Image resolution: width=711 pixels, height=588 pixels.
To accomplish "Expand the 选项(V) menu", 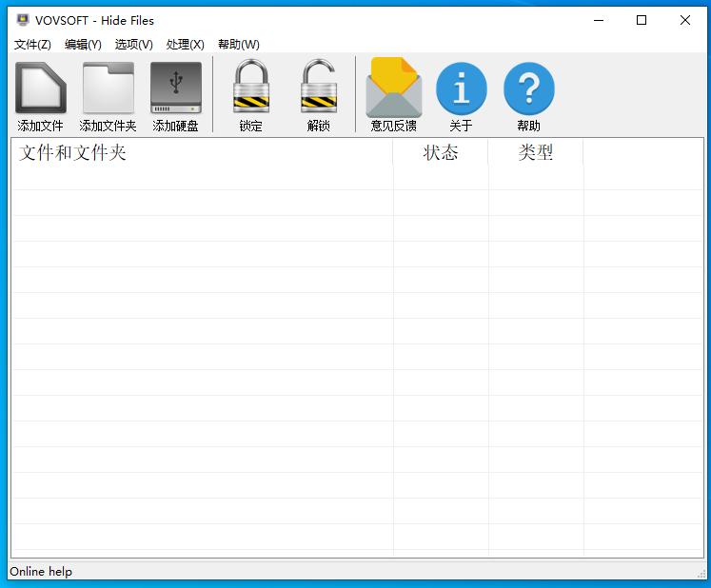I will 133,45.
